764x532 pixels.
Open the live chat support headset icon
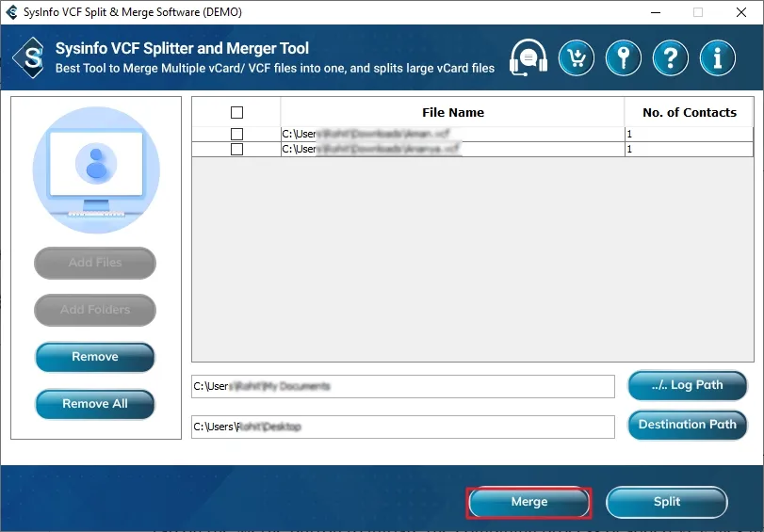528,58
